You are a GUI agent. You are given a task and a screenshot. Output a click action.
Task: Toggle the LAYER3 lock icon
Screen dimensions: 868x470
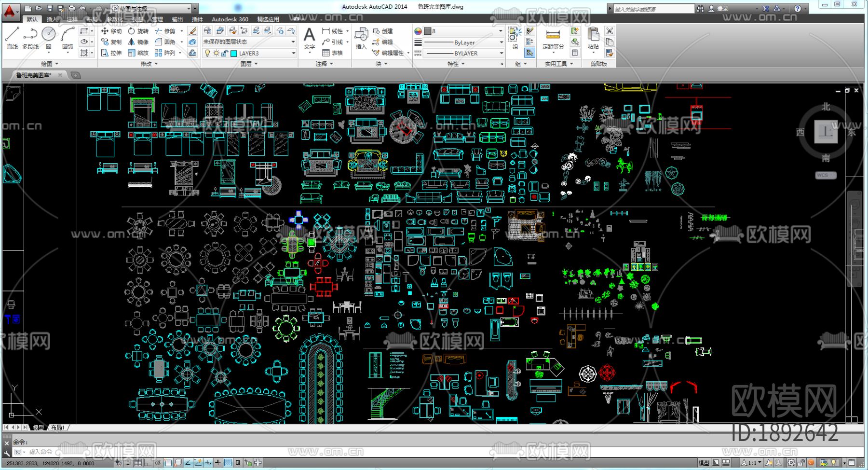pos(224,54)
